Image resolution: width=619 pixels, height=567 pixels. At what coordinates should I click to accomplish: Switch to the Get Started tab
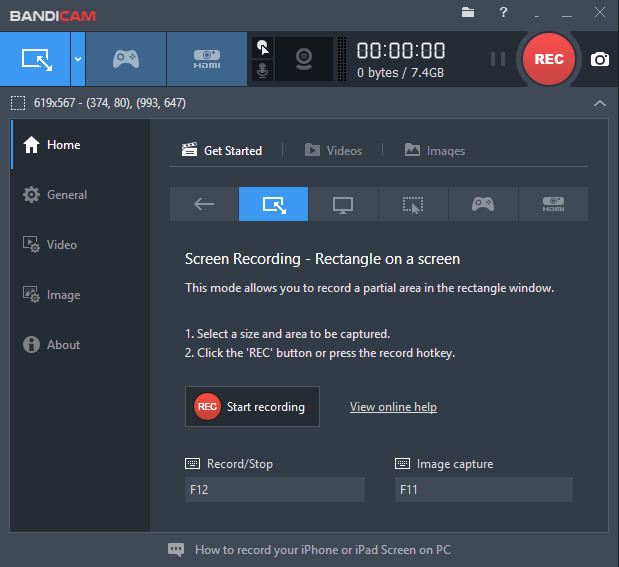pos(221,150)
